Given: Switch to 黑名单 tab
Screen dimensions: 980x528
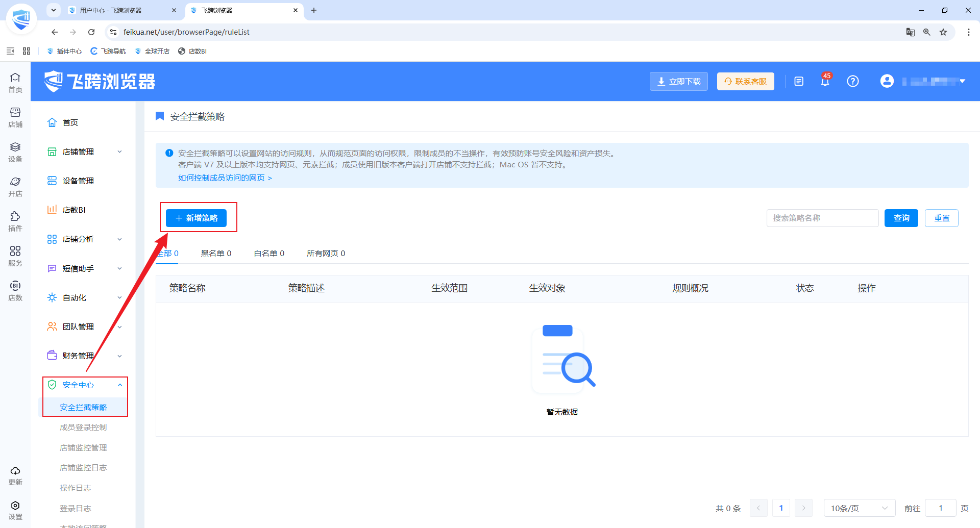Looking at the screenshot, I should [x=216, y=253].
